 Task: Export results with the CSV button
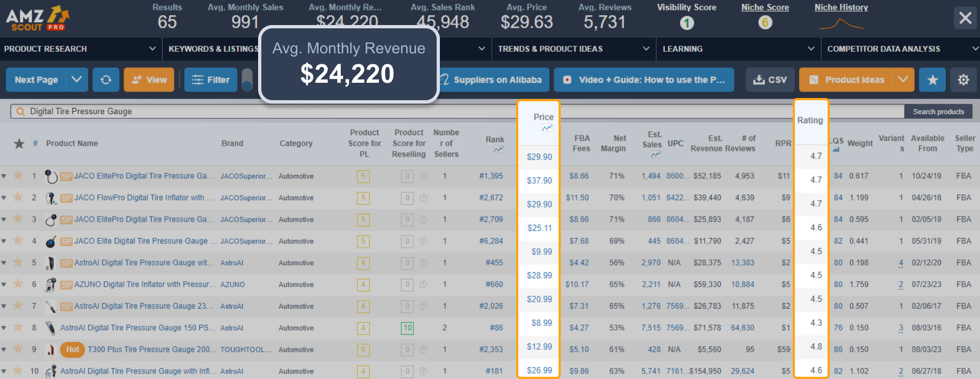[770, 80]
